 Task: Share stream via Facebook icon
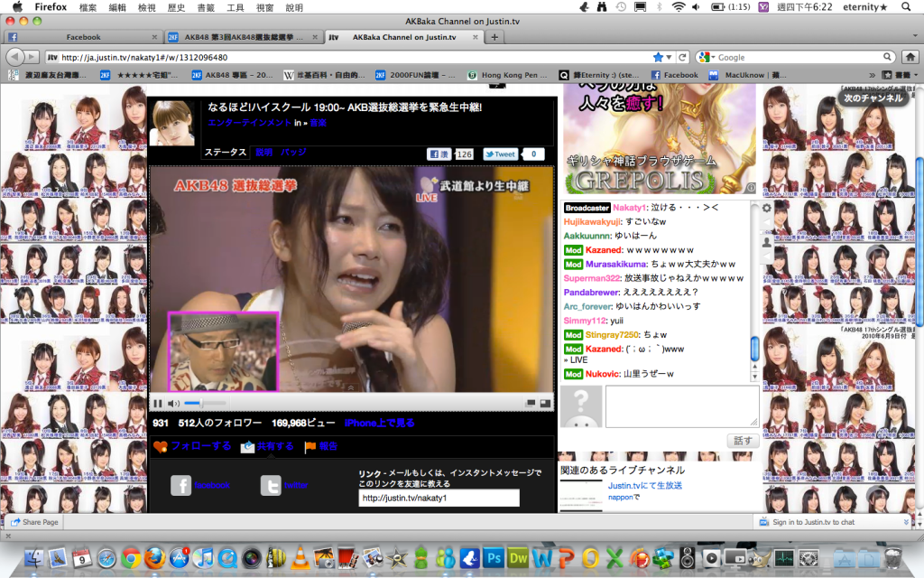tap(180, 486)
